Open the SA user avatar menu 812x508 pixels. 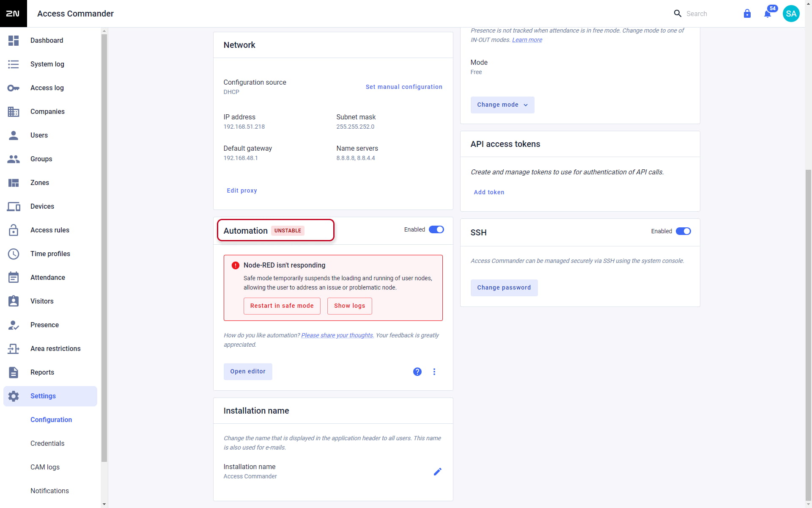tap(791, 14)
